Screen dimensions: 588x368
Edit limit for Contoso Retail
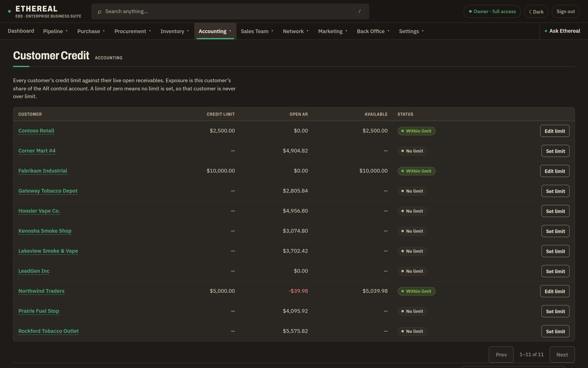(555, 131)
